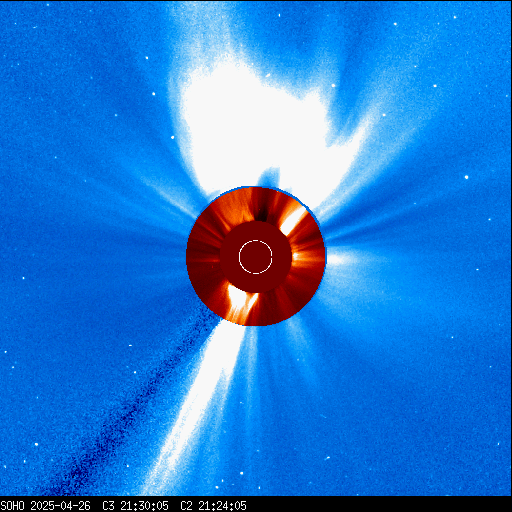
Task: Click the C2 timestamp 21:24:05
Action: (222, 506)
